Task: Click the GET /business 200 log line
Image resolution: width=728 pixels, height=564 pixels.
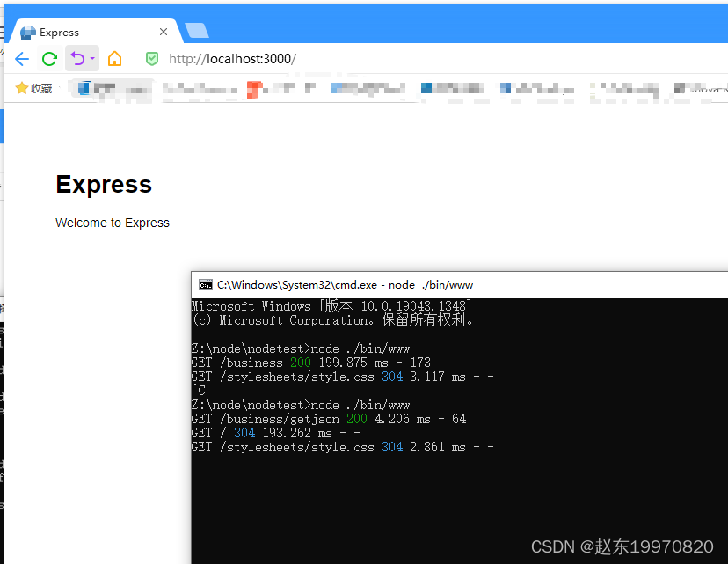Action: click(x=310, y=363)
